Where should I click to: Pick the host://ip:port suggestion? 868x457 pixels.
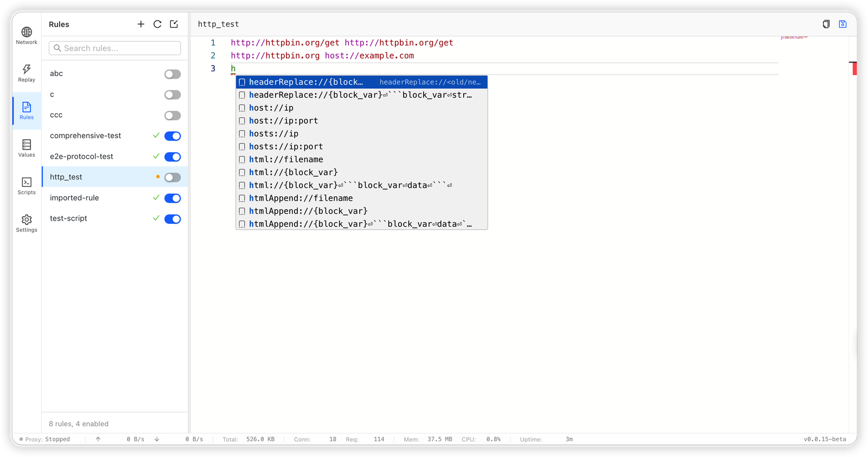click(362, 121)
